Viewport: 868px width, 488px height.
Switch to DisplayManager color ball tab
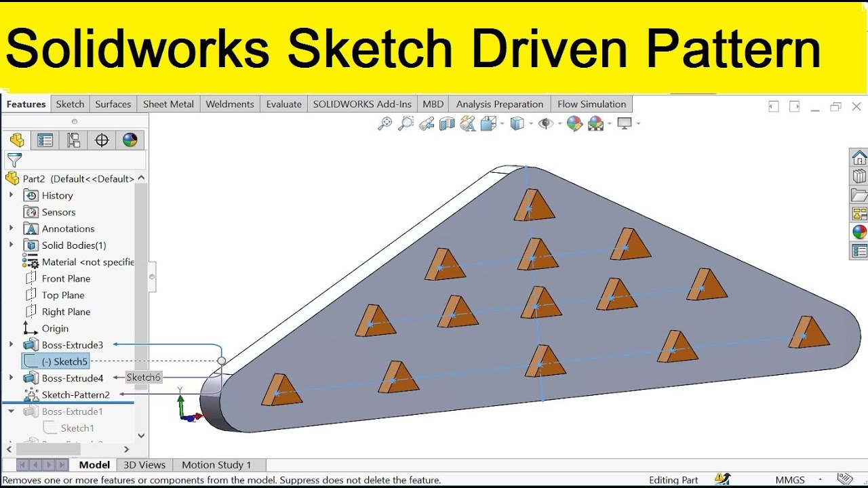[x=130, y=140]
